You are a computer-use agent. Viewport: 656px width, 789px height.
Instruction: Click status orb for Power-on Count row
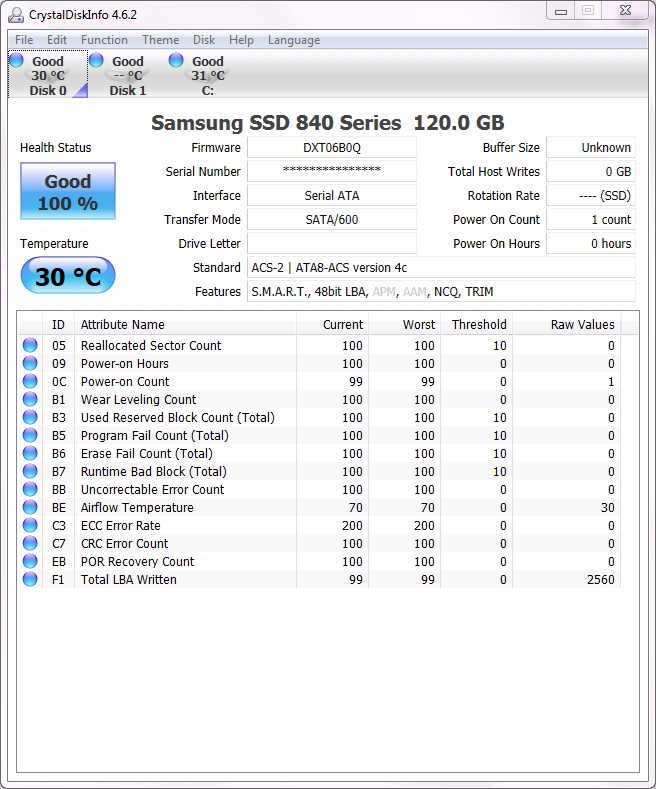(30, 381)
